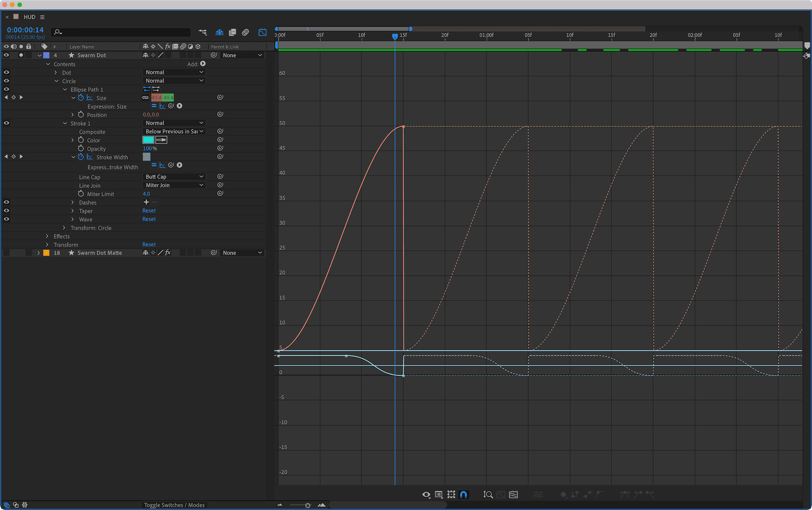Add a dash using the plus icon
Image resolution: width=812 pixels, height=510 pixels.
click(x=146, y=203)
